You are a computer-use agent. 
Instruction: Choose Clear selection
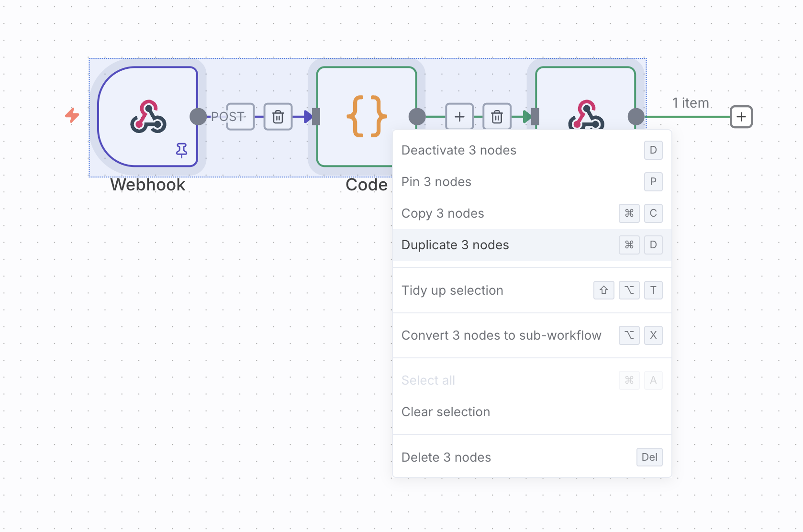(446, 412)
